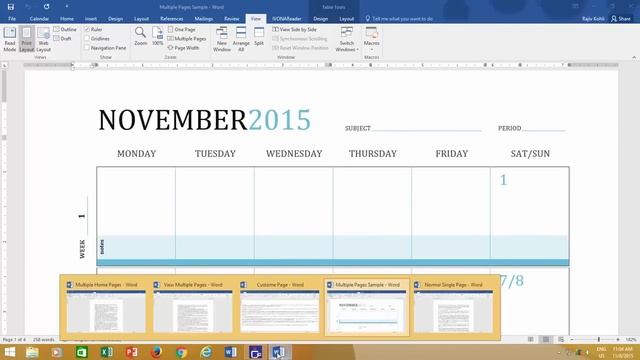
Task: Click the Windows Start button
Action: [x=9, y=352]
